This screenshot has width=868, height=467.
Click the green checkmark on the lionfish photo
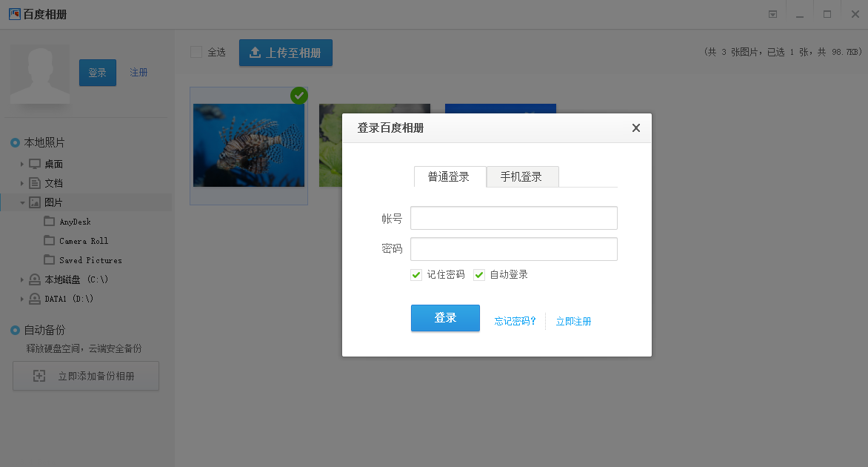point(299,96)
